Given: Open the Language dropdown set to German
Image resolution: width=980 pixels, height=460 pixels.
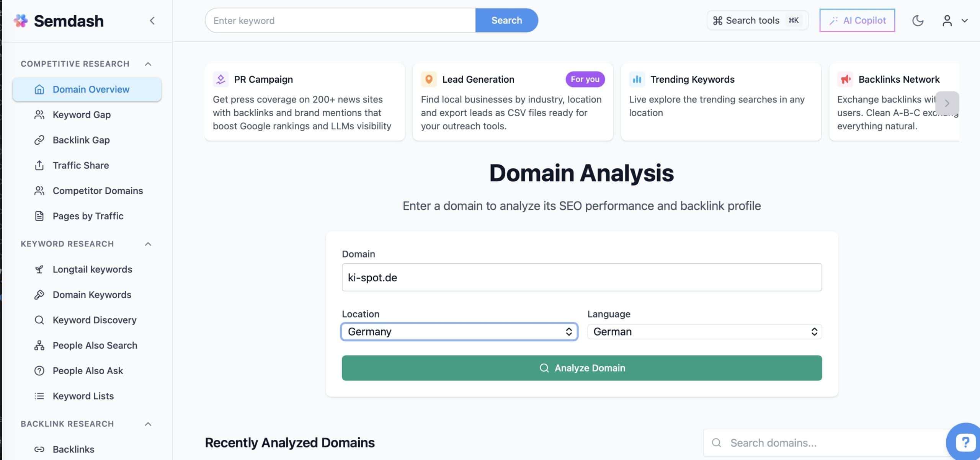Looking at the screenshot, I should (x=704, y=331).
